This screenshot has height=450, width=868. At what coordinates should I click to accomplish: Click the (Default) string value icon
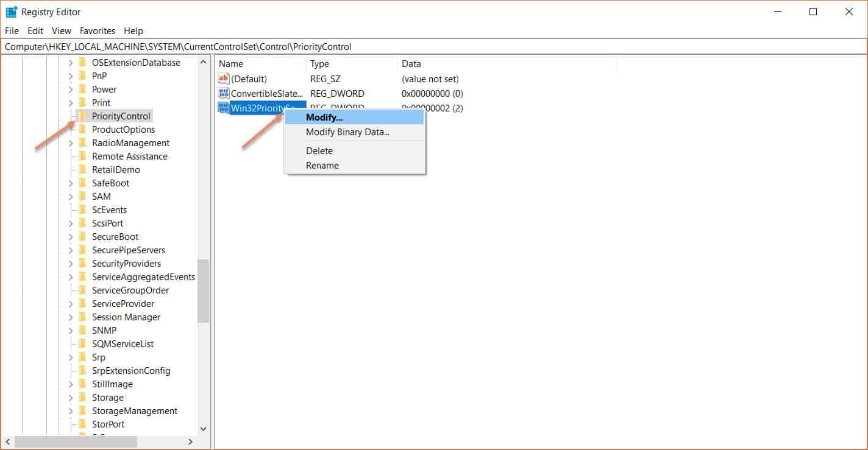(x=224, y=79)
